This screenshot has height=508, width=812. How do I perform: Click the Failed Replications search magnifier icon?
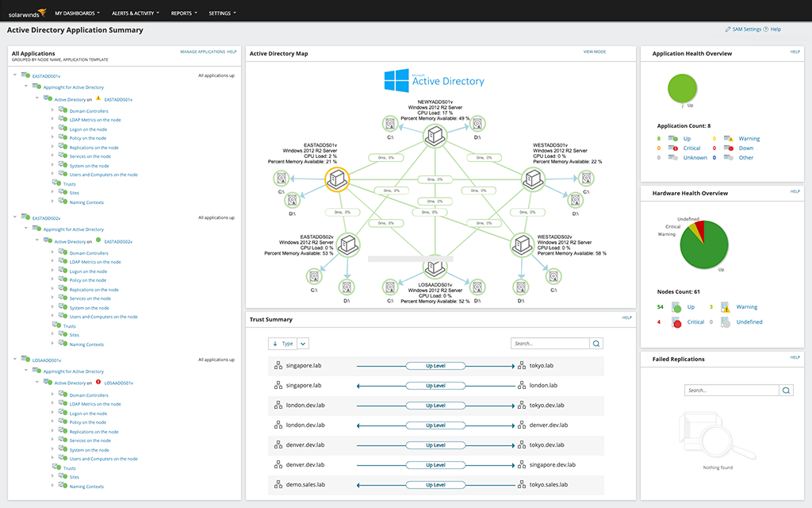pos(786,391)
